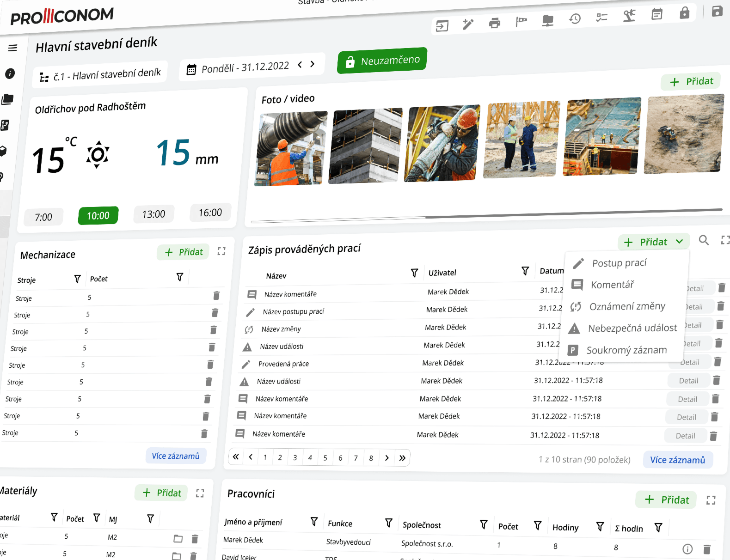Delete the last Stroje row
The image size is (730, 560).
204,433
